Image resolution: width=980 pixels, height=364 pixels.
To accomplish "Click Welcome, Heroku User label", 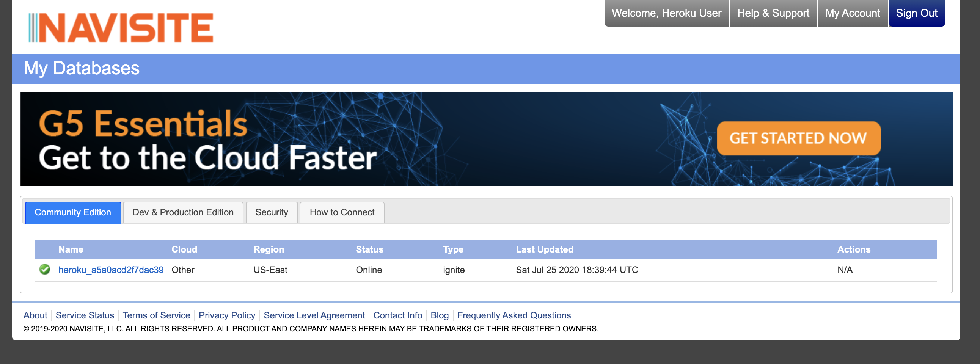I will pos(666,13).
